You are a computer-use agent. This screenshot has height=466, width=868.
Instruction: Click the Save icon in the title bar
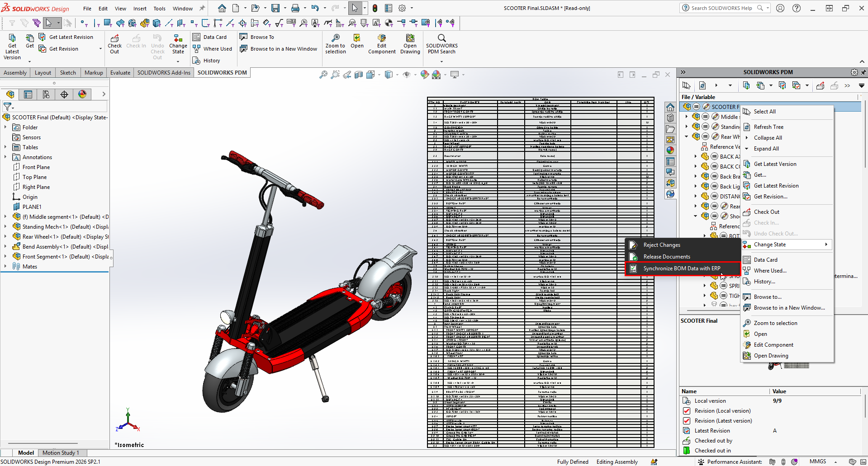(x=275, y=8)
